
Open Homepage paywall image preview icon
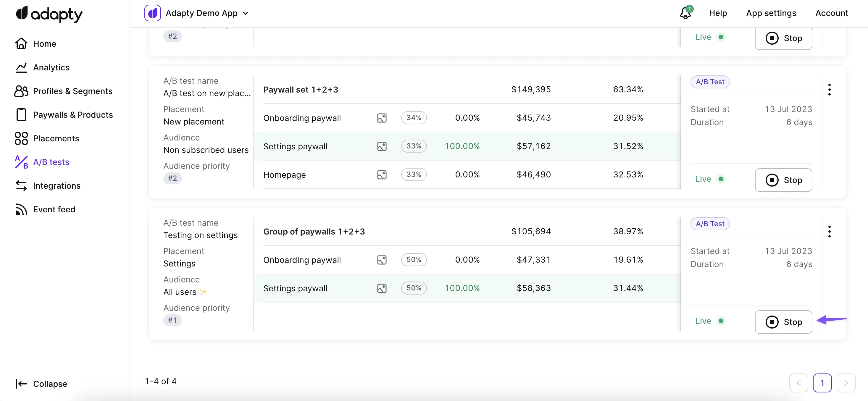381,175
